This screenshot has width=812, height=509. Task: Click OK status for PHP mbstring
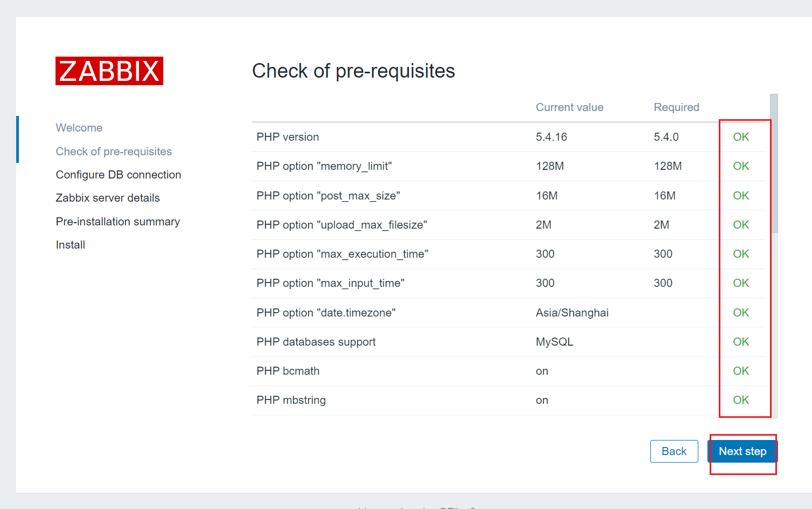pos(741,400)
